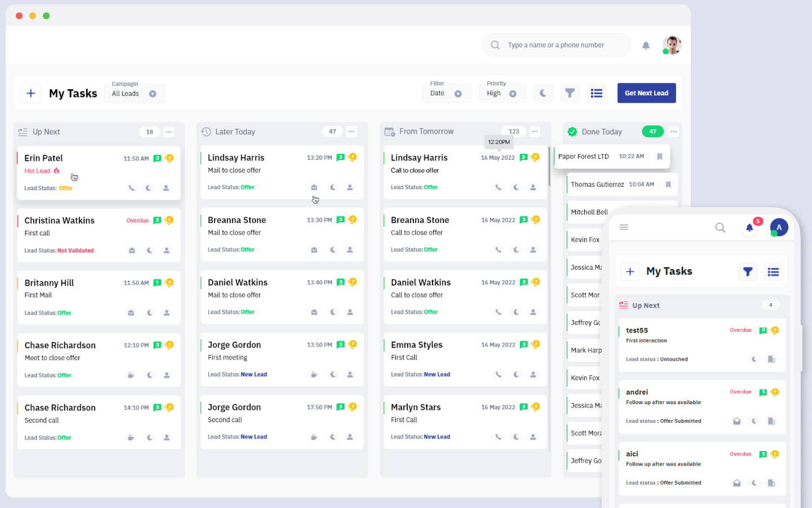812x508 pixels.
Task: Click the person icon on Daniel Watkins 13:40 PM card
Action: [350, 312]
